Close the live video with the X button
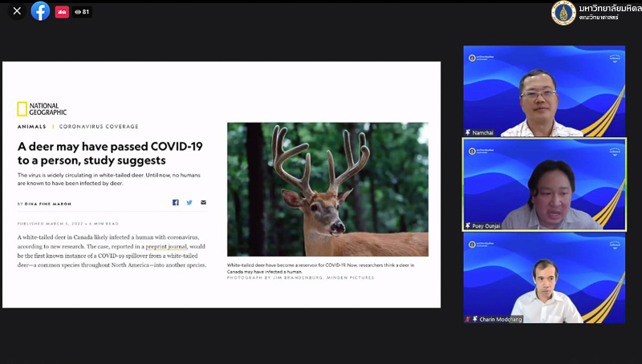642x364 pixels. coord(17,11)
